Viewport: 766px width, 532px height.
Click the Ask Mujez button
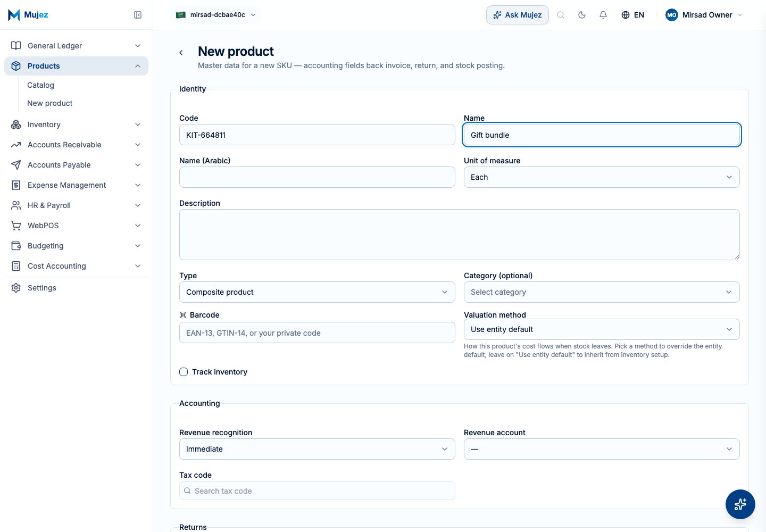[517, 15]
